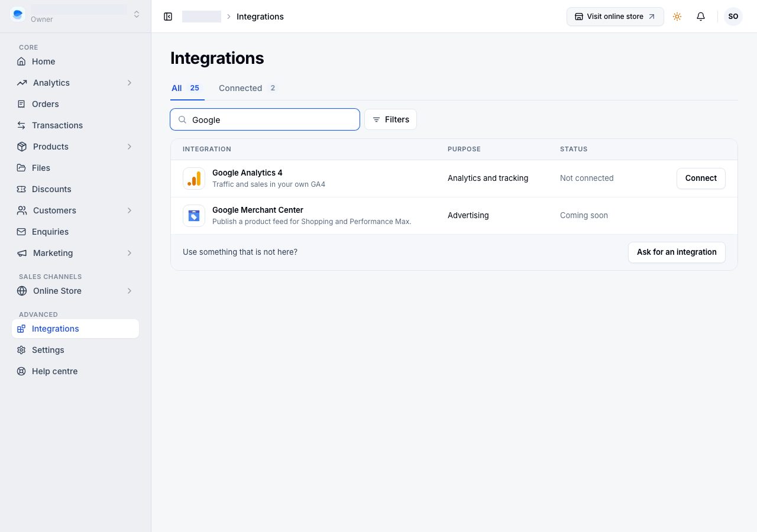Open the Enquiries page
This screenshot has height=532, width=757.
tap(75, 232)
